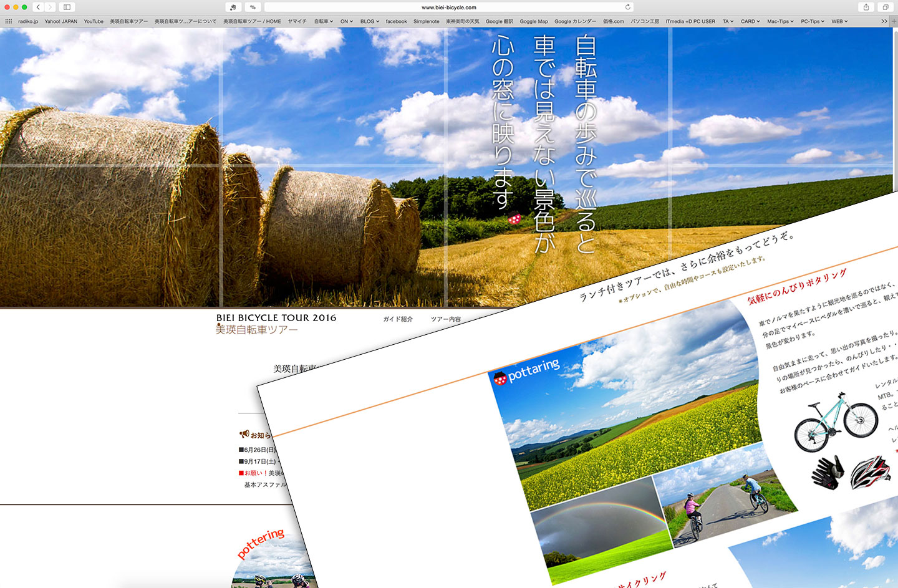Click the ガイド紹介 navigation item
Image resolution: width=898 pixels, height=588 pixels.
398,319
